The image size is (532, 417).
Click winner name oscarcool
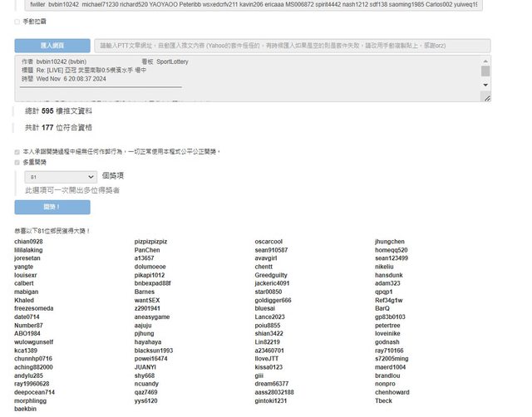268,242
